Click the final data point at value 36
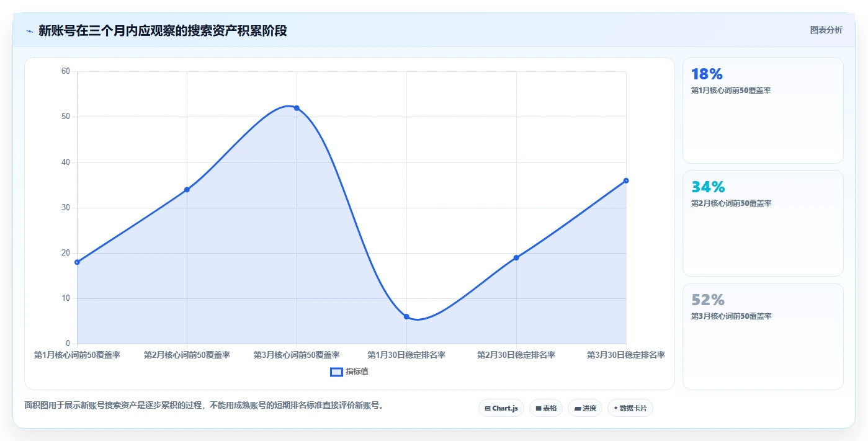 coord(626,180)
